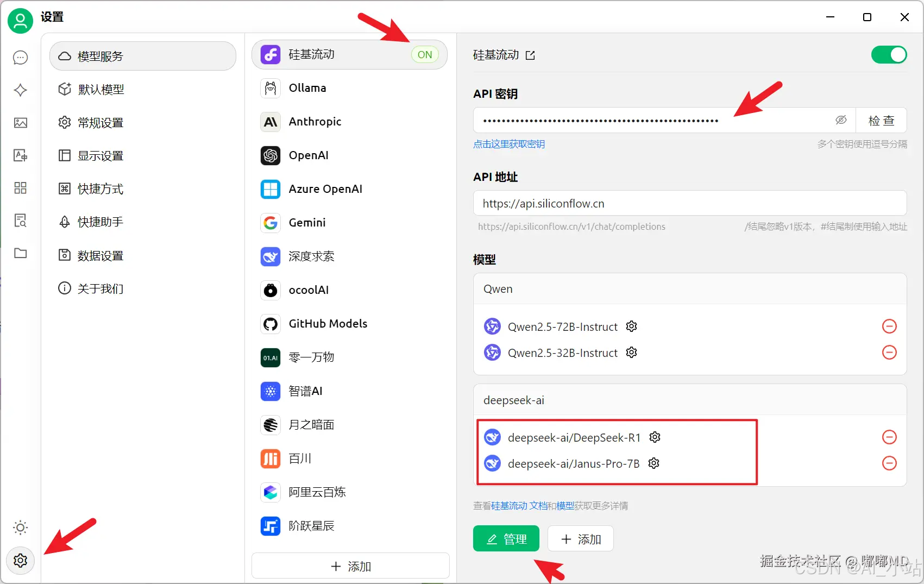Select the 硅基流动 provider
This screenshot has width=924, height=584.
click(349, 54)
